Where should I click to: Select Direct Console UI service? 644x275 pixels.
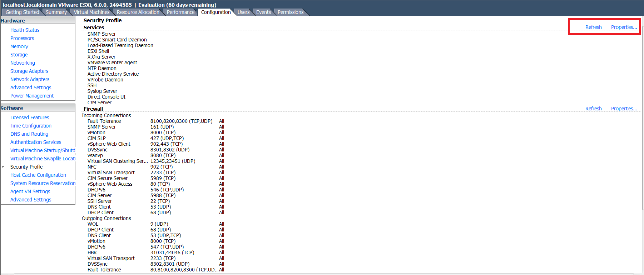pyautogui.click(x=106, y=97)
